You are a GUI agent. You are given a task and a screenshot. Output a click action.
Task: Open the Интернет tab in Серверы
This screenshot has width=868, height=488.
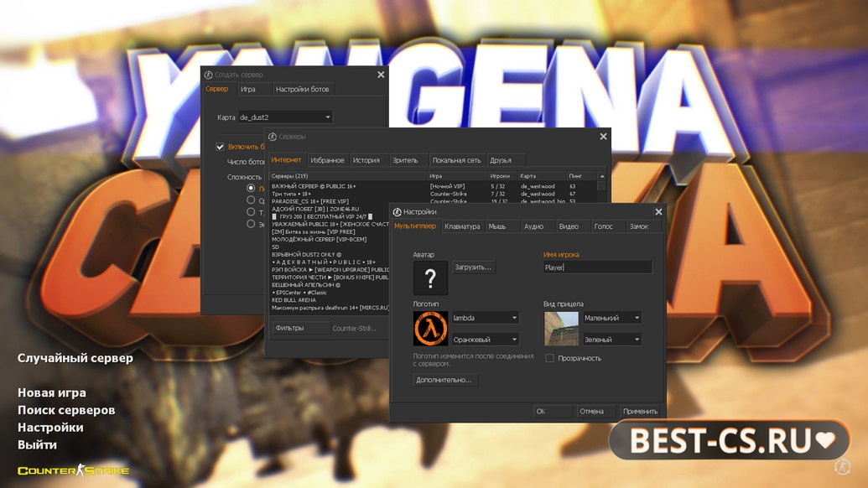[287, 160]
